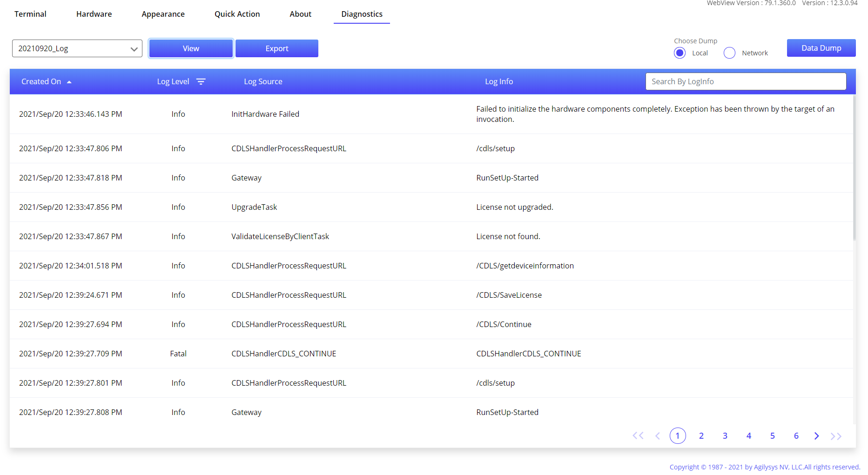The width and height of the screenshot is (868, 475).
Task: Select the Diagnostics tab
Action: point(362,14)
